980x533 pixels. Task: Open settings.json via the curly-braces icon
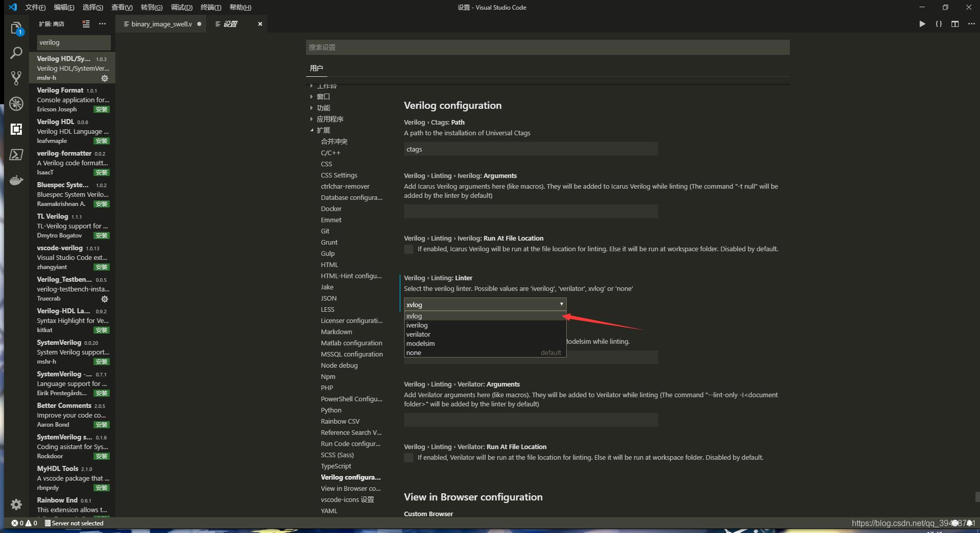pyautogui.click(x=939, y=23)
